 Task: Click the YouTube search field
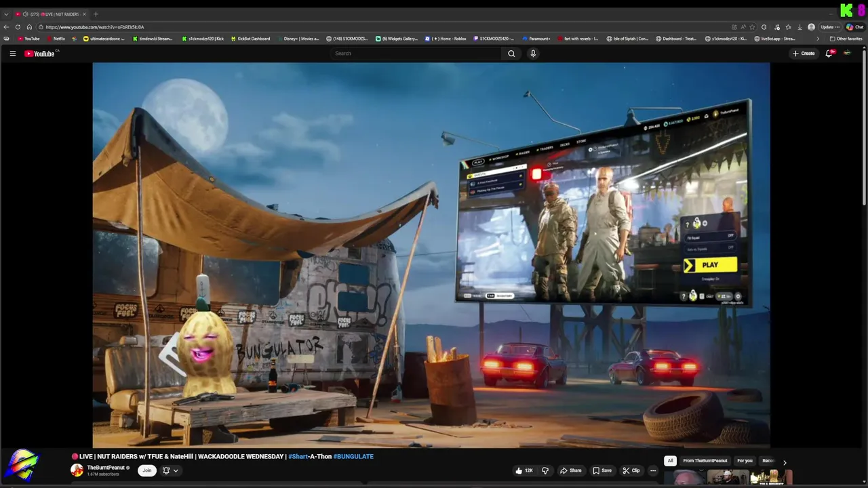click(416, 54)
